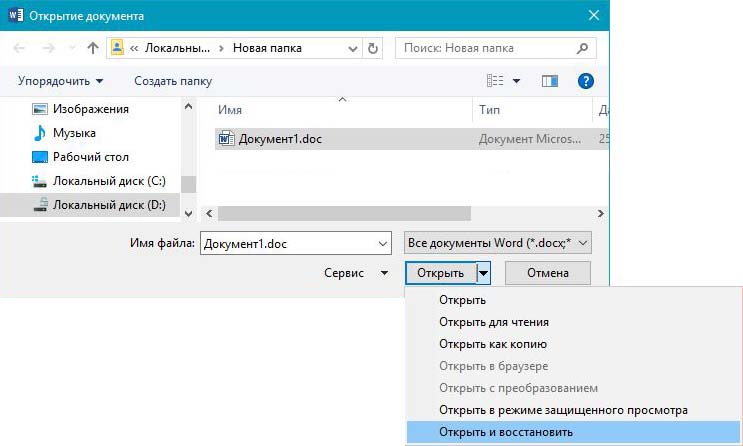Click the Создать папку button
This screenshot has height=446, width=743.
point(172,81)
